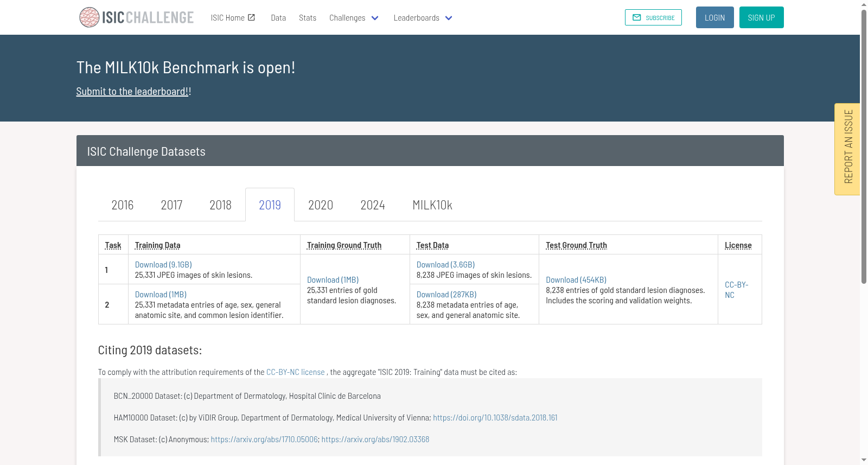Select the 2019 tab
Screen dimensions: 868x465
[270, 205]
